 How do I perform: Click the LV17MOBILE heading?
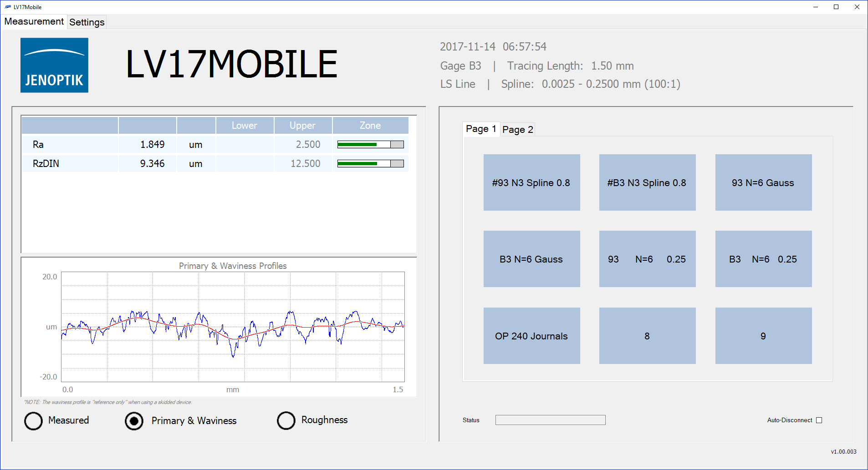coord(231,64)
